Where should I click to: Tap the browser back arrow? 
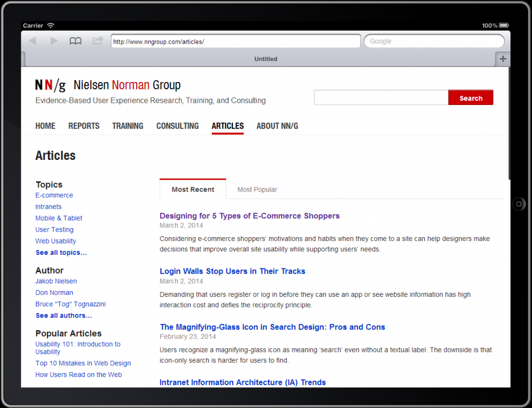33,41
